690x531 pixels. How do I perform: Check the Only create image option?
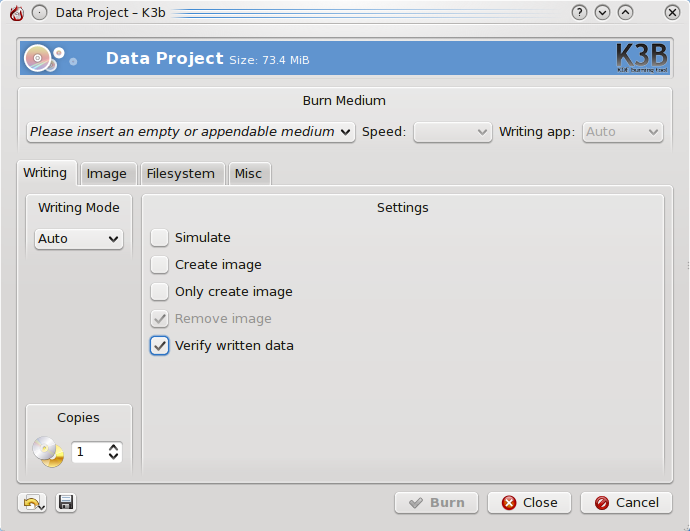click(x=160, y=292)
